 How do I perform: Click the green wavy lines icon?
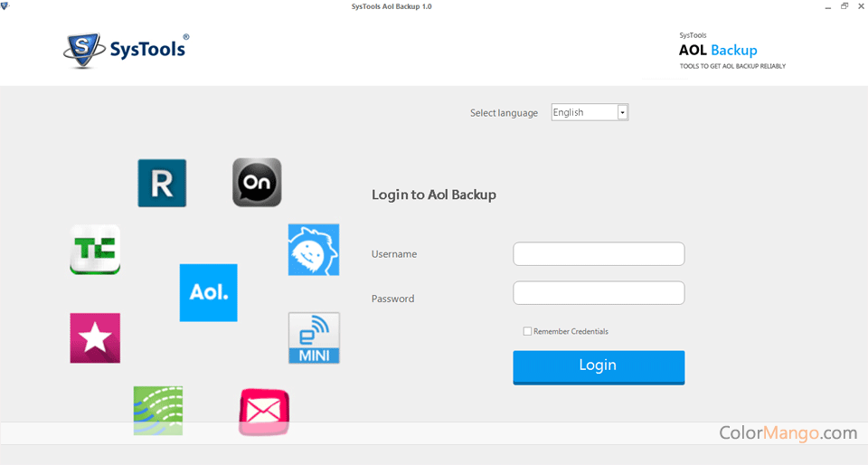click(x=157, y=411)
